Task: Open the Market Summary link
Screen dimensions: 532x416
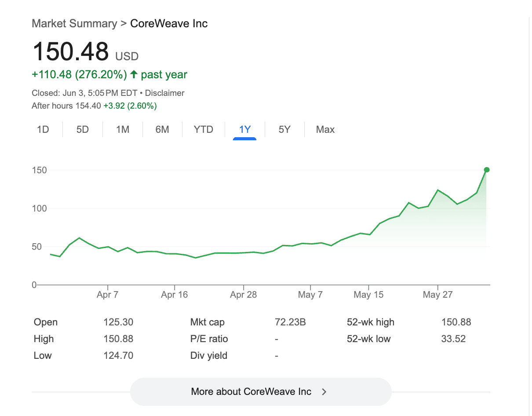Action: pyautogui.click(x=74, y=23)
